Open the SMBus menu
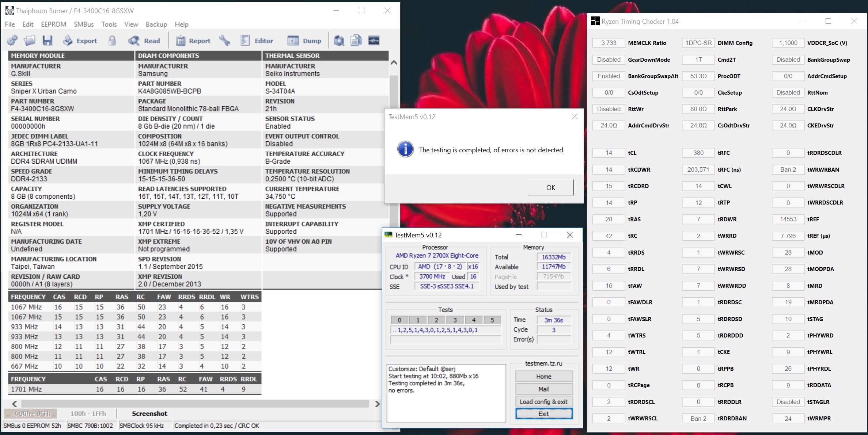The image size is (868, 435). (x=84, y=24)
